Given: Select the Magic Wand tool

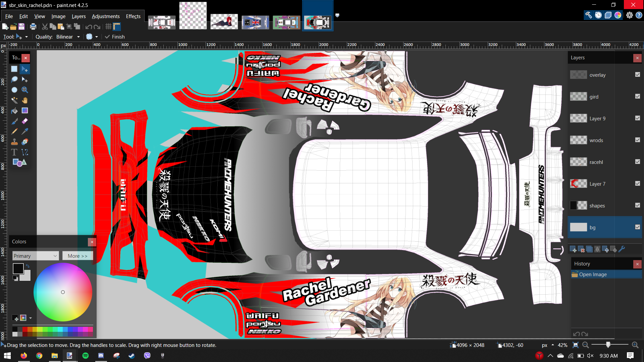Looking at the screenshot, I should point(14,100).
